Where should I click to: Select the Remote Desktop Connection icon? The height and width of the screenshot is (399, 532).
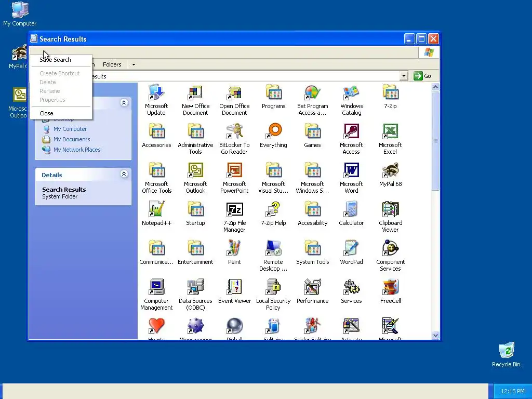pyautogui.click(x=273, y=256)
